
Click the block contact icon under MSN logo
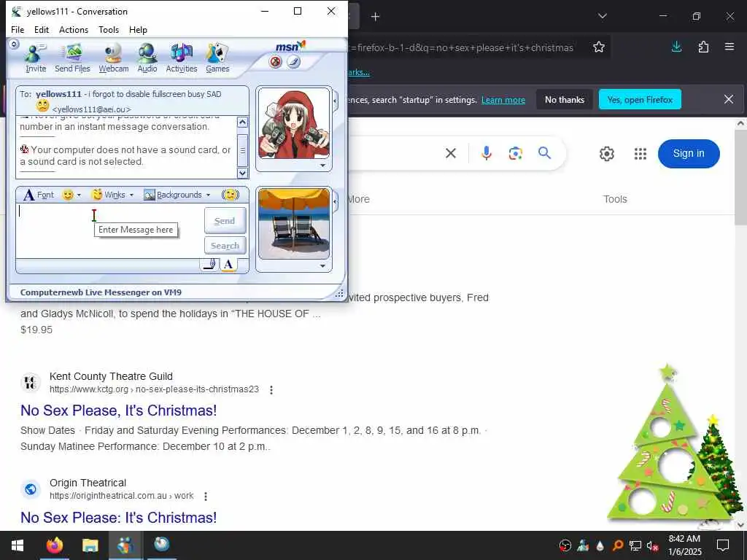[275, 62]
